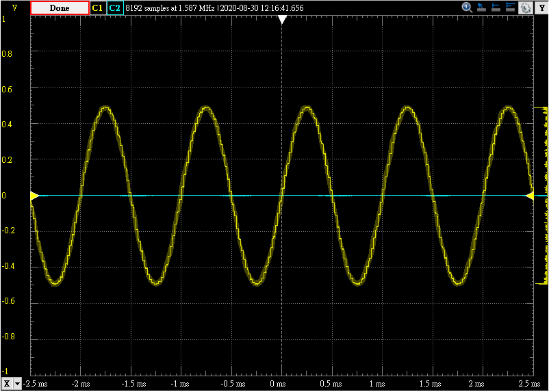Click the zoom 1:1 magnifier icon
The width and height of the screenshot is (549, 392).
[x=467, y=8]
